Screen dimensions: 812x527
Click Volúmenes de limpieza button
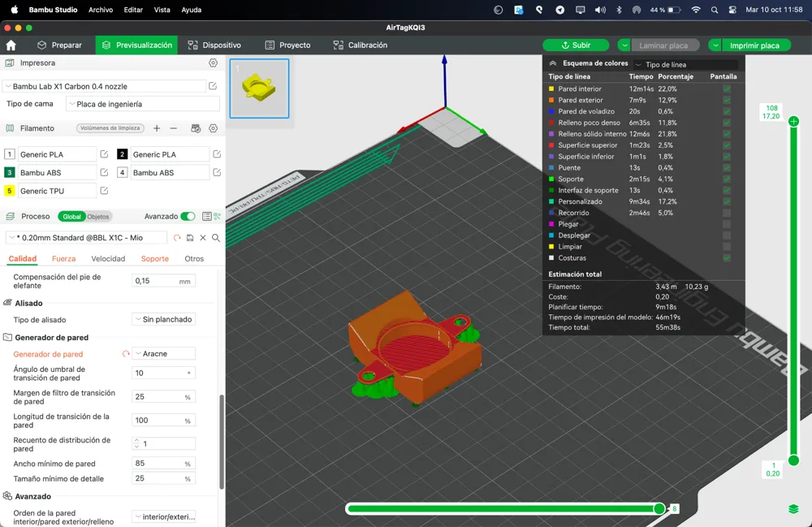(x=110, y=127)
